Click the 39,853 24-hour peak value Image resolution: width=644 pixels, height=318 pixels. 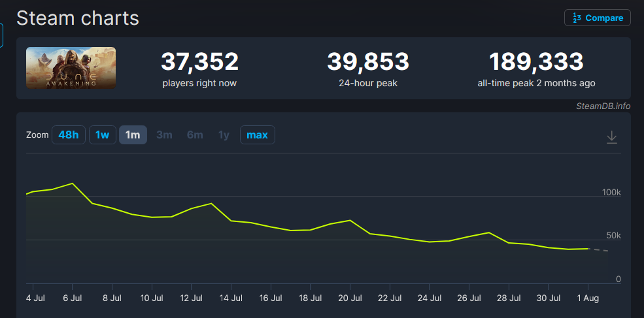(368, 62)
